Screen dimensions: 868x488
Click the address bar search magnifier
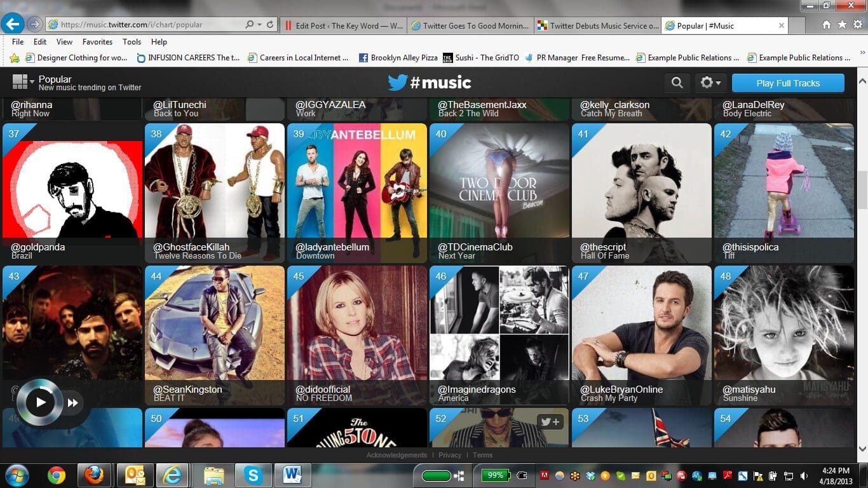tap(250, 25)
